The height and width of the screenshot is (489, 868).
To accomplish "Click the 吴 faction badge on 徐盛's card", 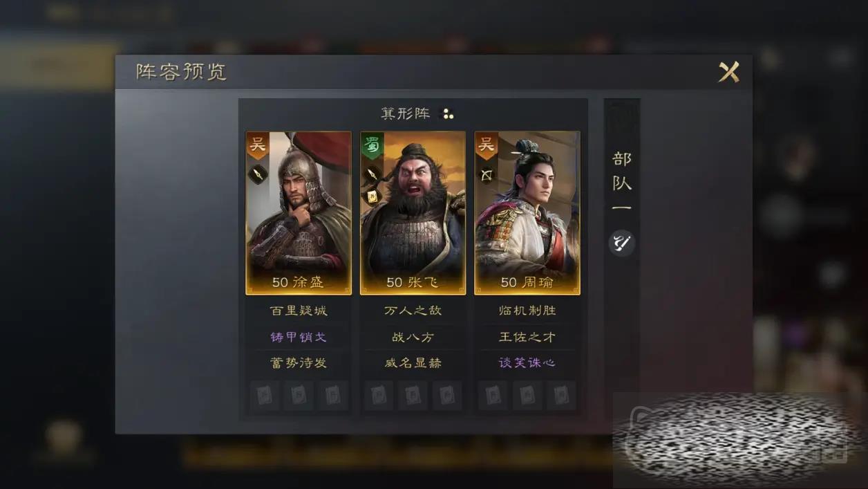I will click(258, 145).
